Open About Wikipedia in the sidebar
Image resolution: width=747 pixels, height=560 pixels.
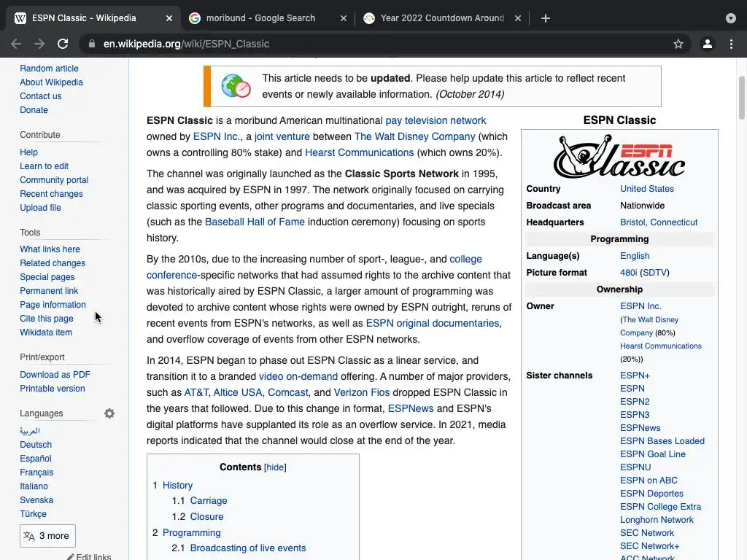(x=52, y=82)
